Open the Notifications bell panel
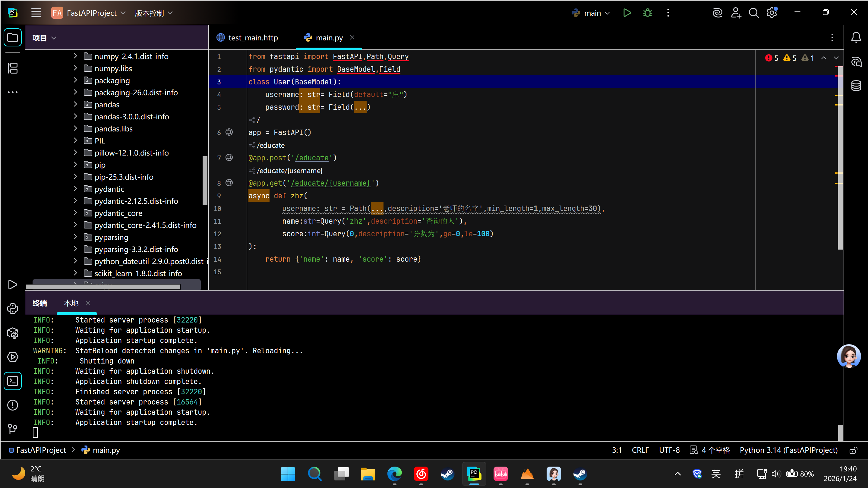 click(856, 37)
